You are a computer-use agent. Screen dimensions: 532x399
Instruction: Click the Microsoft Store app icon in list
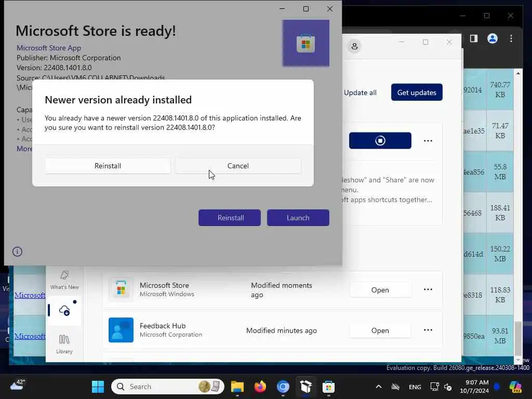pyautogui.click(x=121, y=289)
